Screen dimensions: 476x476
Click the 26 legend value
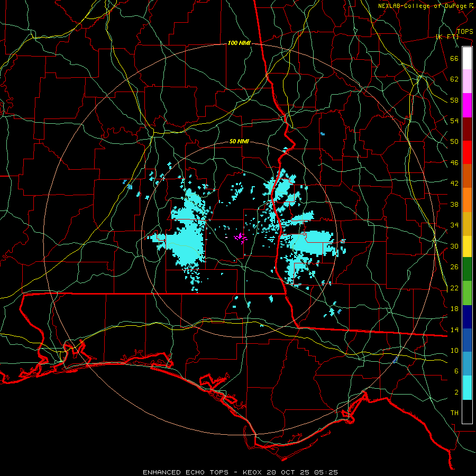point(454,267)
